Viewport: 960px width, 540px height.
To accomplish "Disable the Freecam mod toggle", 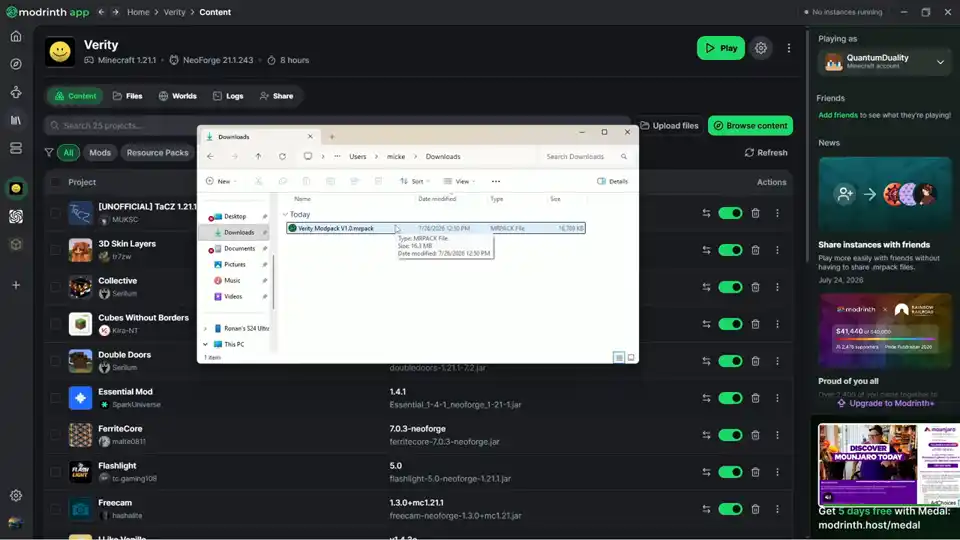I will (x=730, y=509).
